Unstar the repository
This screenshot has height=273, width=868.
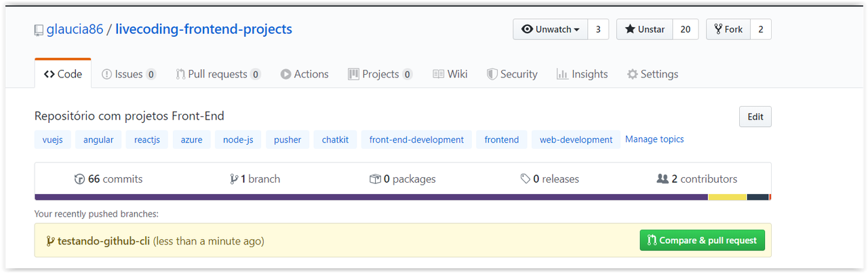(x=645, y=29)
